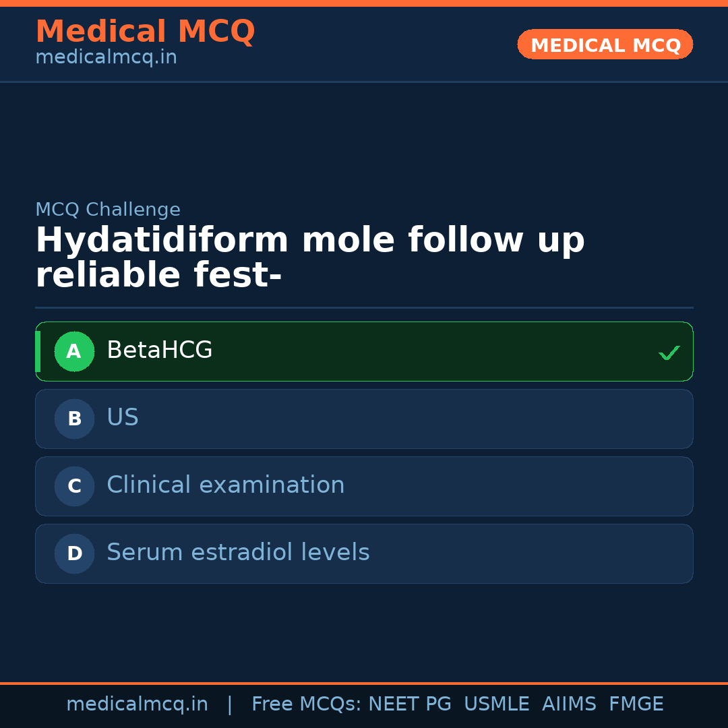Click the MCQ Challenge label
Image resolution: width=728 pixels, height=728 pixels.
[108, 210]
